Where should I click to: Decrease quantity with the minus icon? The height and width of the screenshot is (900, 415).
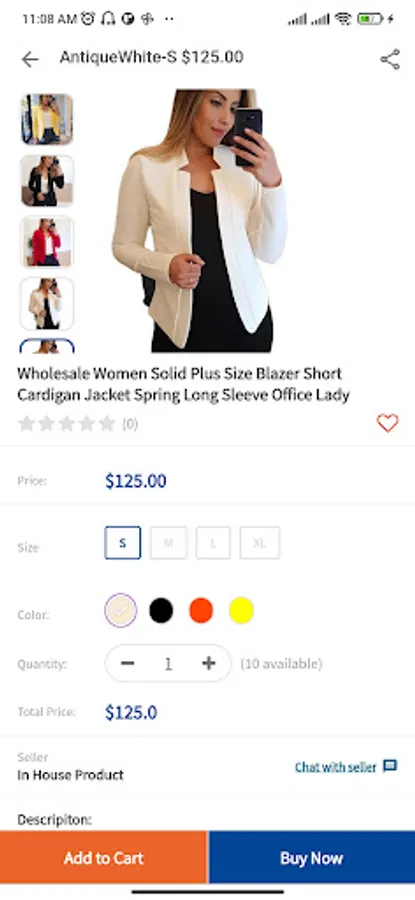click(127, 664)
